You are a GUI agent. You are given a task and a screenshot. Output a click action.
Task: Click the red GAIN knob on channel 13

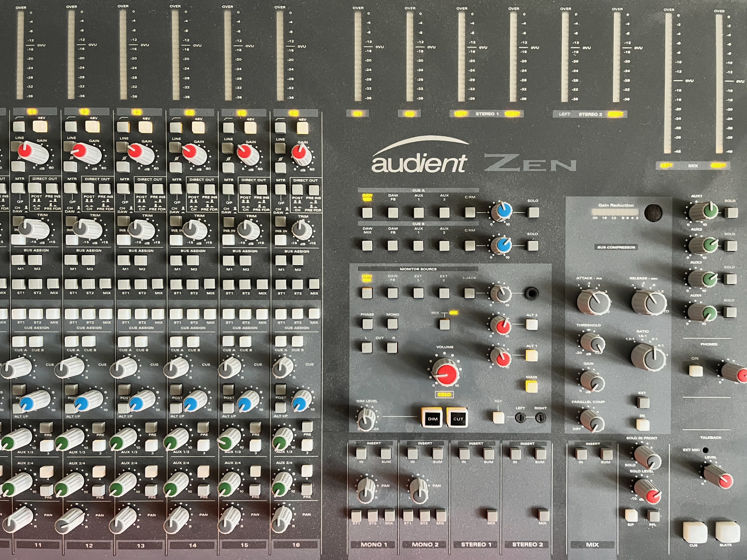coord(141,153)
